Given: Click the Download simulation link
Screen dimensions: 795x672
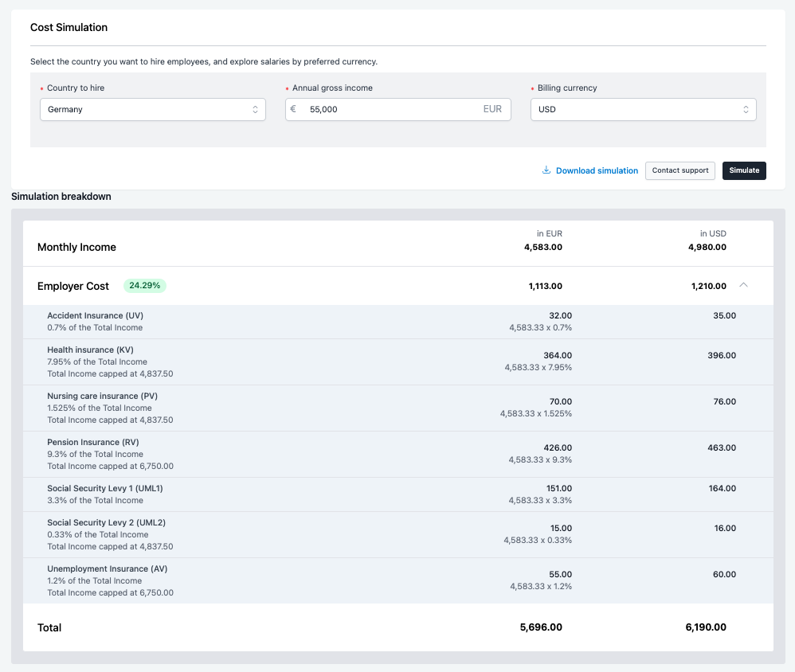Looking at the screenshot, I should click(597, 170).
